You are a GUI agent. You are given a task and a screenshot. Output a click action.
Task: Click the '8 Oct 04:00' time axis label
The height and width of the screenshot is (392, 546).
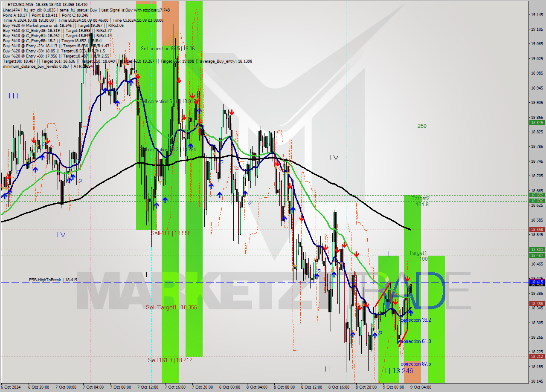click(257, 387)
